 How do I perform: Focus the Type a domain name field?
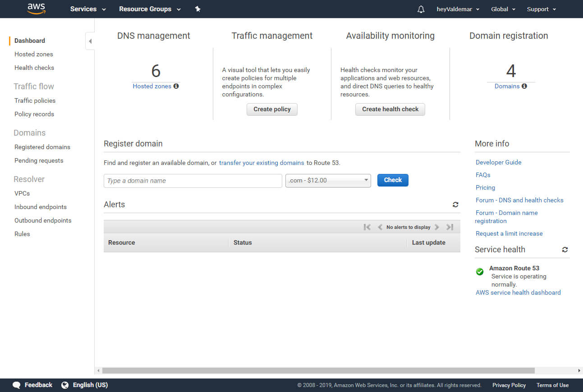(193, 181)
